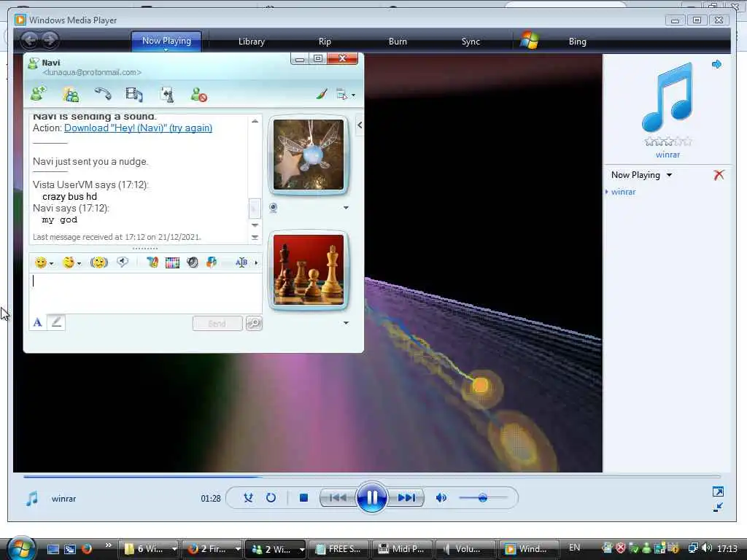Click the winrar title under the album art

pyautogui.click(x=668, y=155)
